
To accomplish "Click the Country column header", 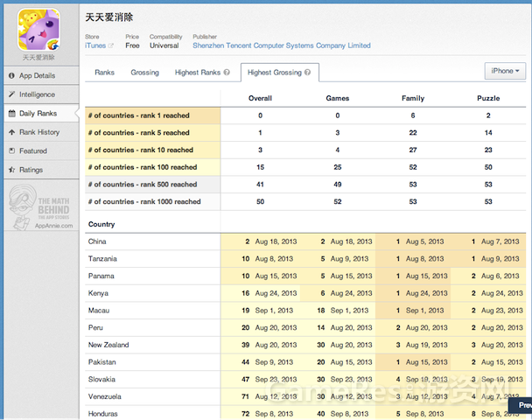I will coord(101,224).
